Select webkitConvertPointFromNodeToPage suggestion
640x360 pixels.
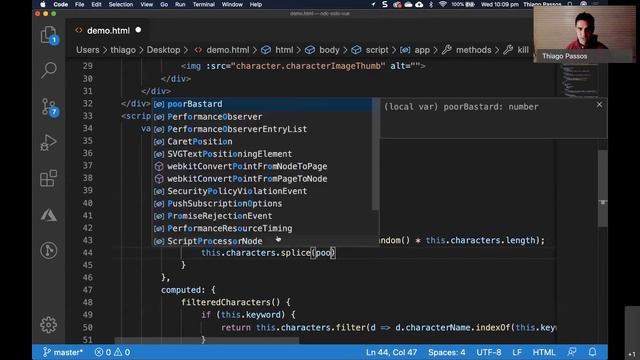262,166
